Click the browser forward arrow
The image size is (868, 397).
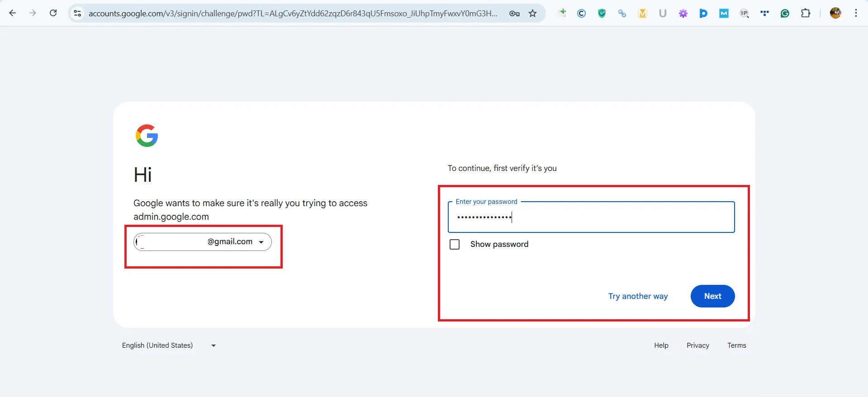click(33, 13)
